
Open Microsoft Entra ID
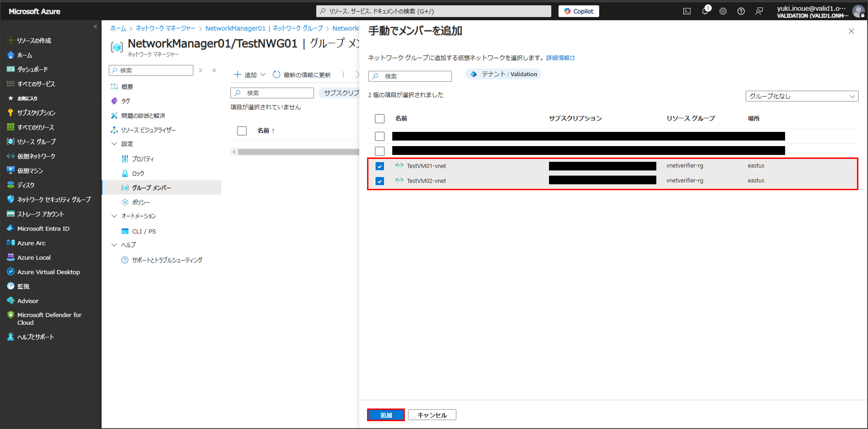pos(38,229)
